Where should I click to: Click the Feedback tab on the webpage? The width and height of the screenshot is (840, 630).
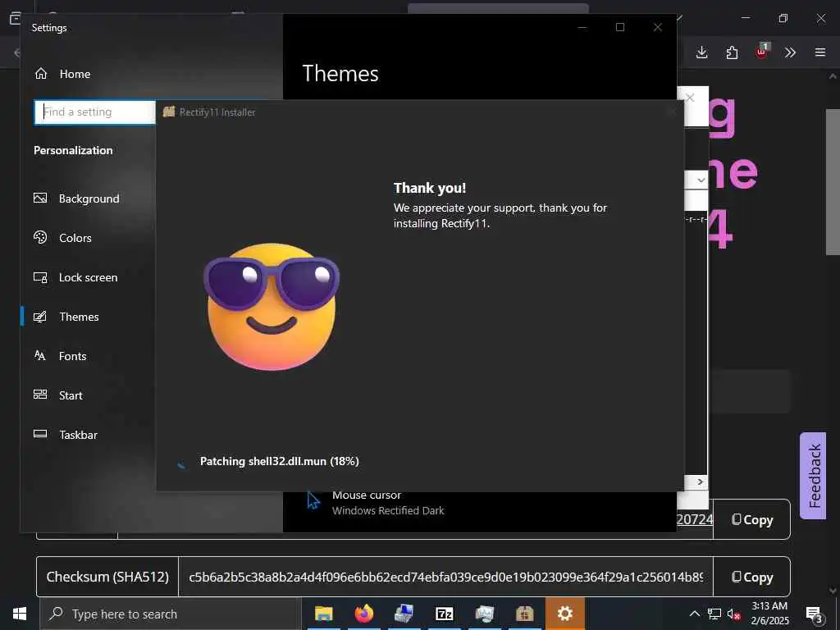pyautogui.click(x=813, y=476)
